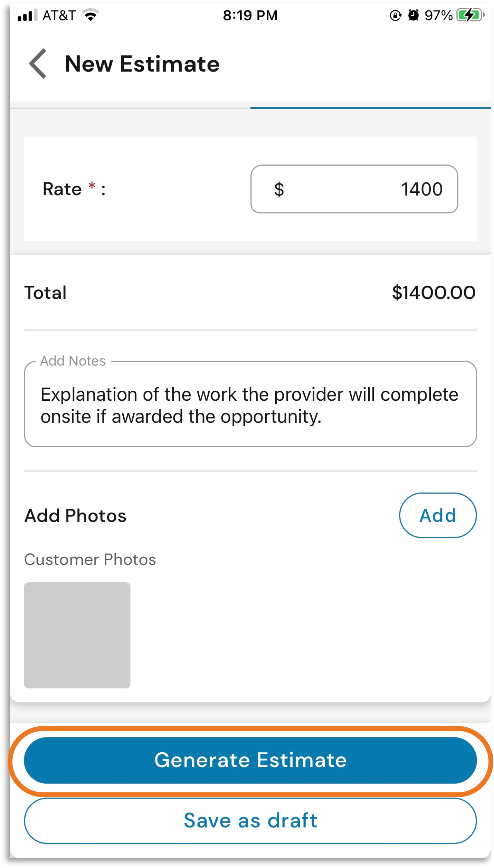Click the New Estimate page title
Screen dimensions: 494x868
click(142, 64)
